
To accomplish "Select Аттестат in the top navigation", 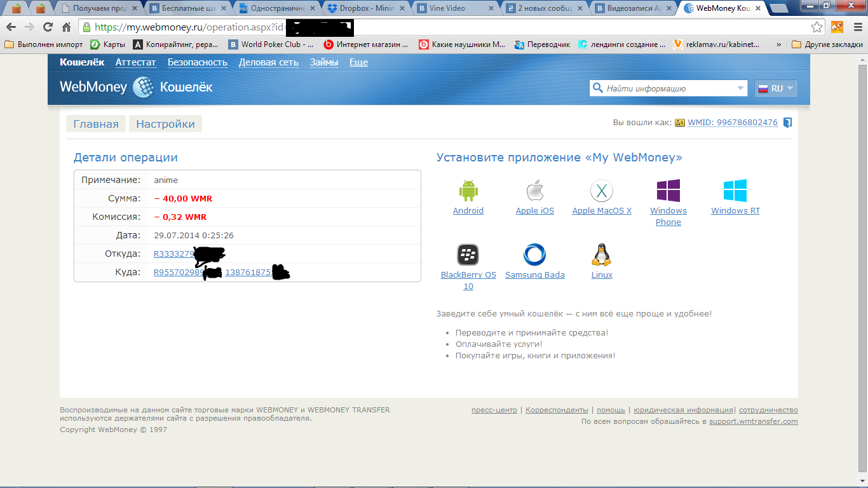I will point(135,62).
